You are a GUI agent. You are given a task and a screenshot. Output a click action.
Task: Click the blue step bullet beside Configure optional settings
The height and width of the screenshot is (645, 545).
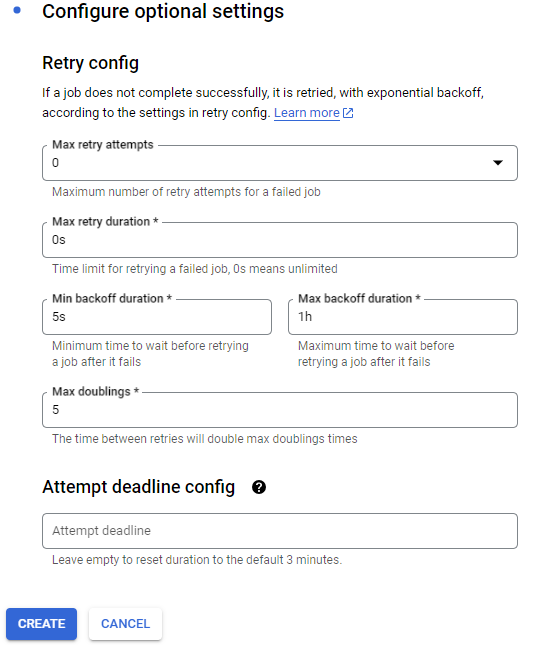(17, 10)
